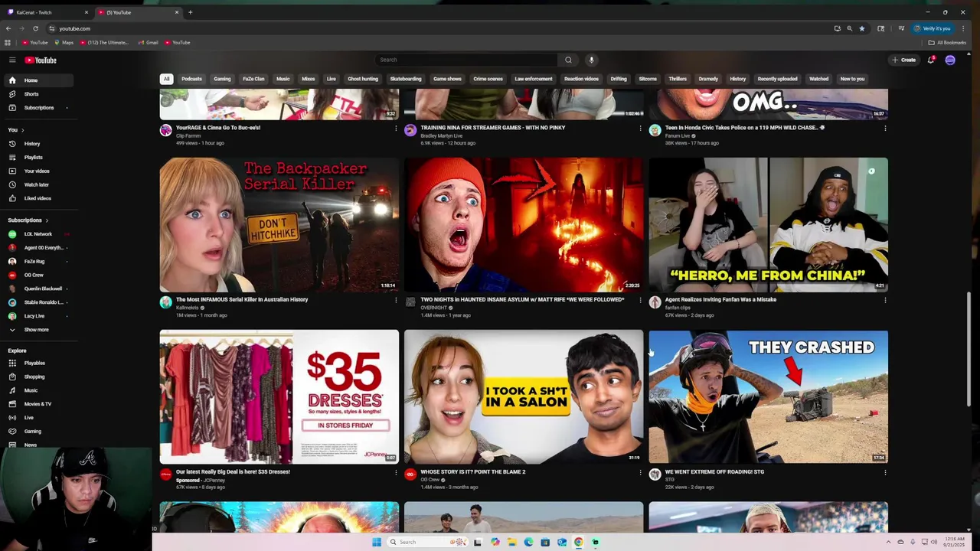Open Liked videos in the sidebar
The width and height of the screenshot is (980, 551).
37,198
